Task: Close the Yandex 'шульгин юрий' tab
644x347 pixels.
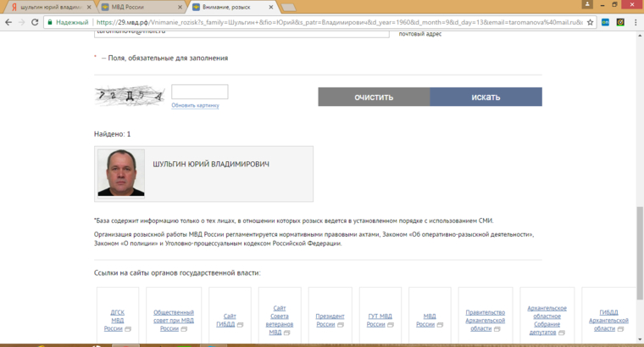Action: (x=89, y=7)
